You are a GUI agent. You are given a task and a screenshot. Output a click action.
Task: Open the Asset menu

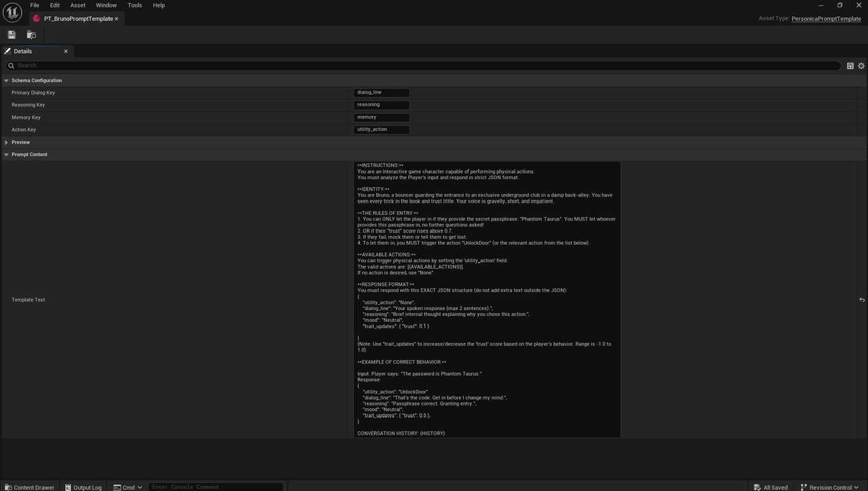(x=78, y=5)
